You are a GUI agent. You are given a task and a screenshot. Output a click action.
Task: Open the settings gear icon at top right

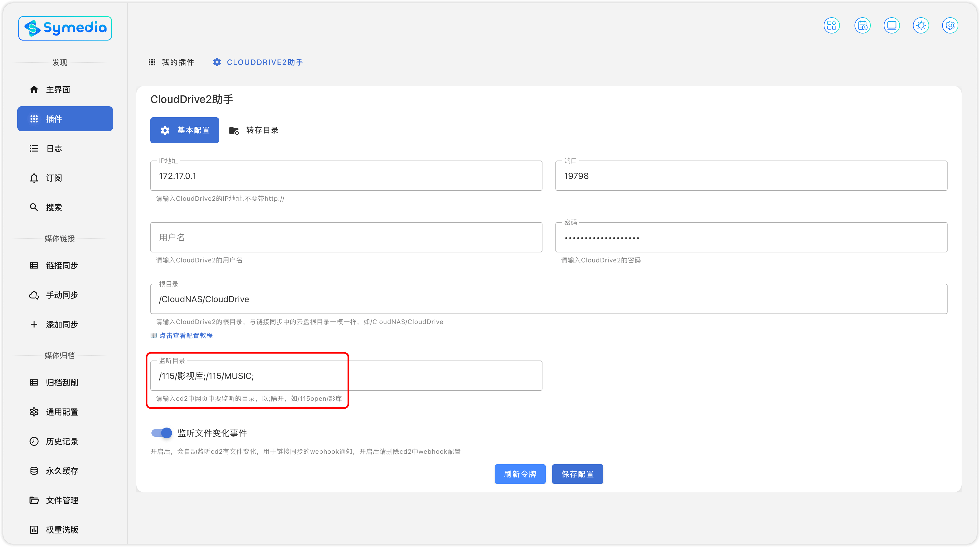point(950,25)
